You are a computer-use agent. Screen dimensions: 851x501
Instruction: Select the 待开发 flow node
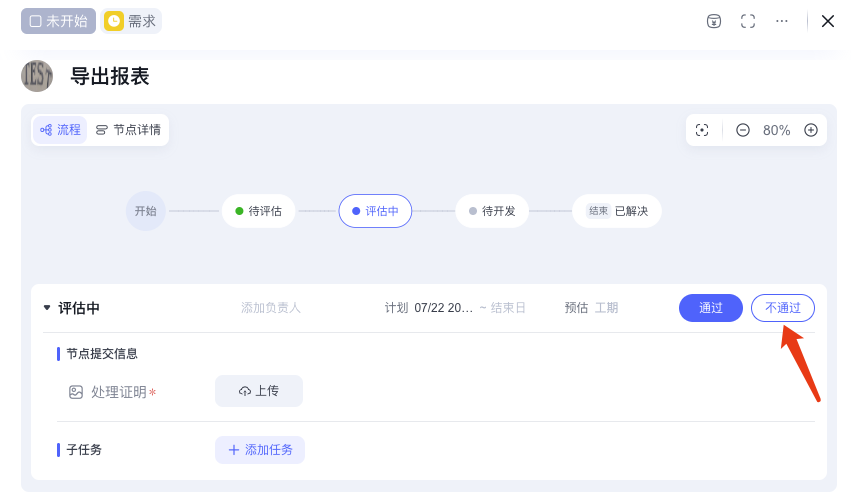pyautogui.click(x=492, y=211)
